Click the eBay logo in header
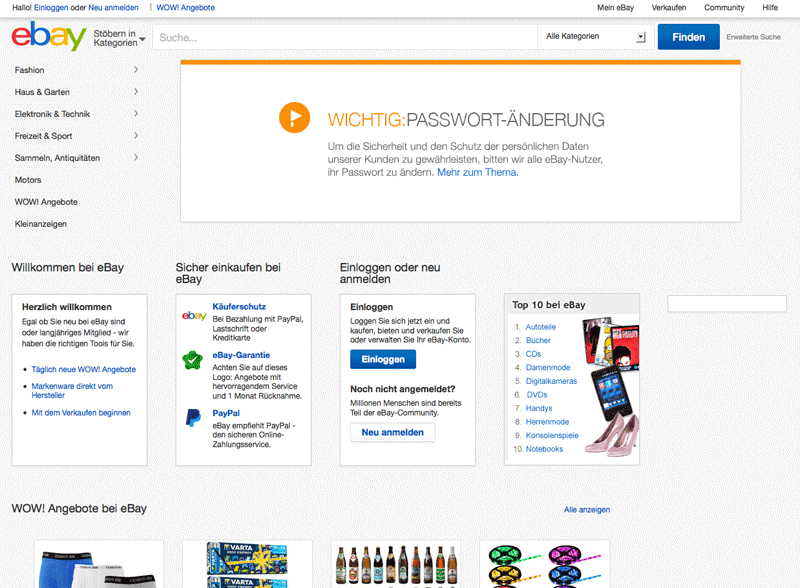Viewport: 800px width, 588px height. coord(49,36)
